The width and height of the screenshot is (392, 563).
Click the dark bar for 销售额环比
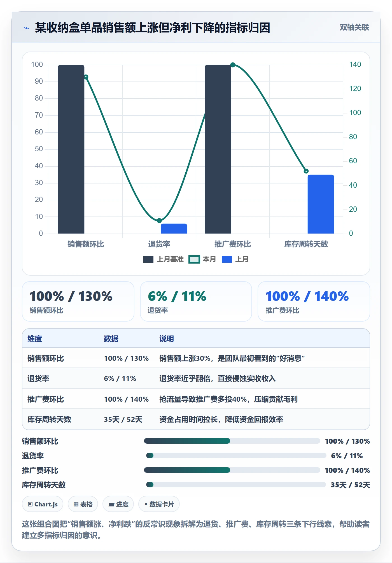click(71, 149)
